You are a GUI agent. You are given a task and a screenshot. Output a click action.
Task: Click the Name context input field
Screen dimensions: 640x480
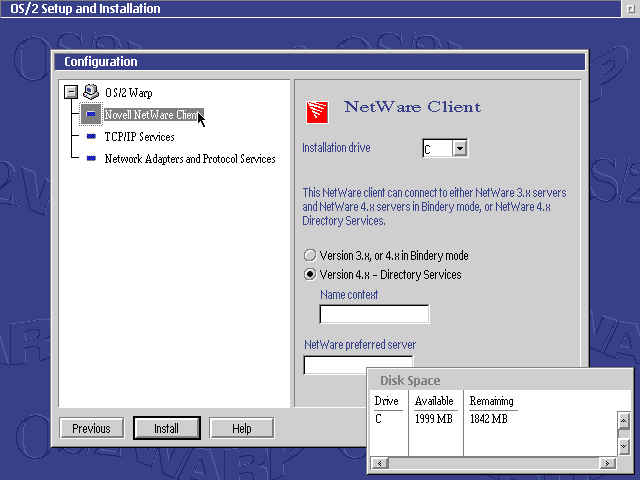click(374, 314)
